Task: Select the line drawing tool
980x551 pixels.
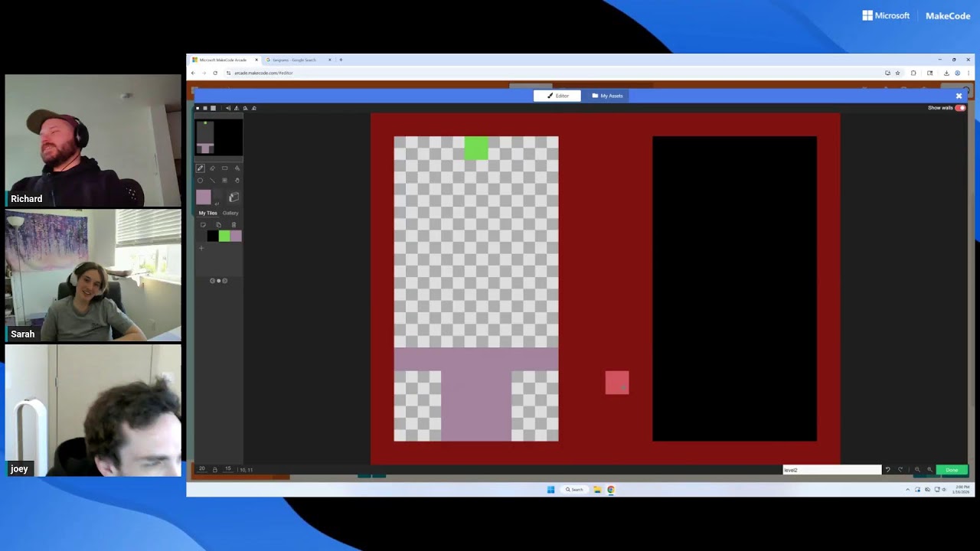Action: (x=212, y=181)
